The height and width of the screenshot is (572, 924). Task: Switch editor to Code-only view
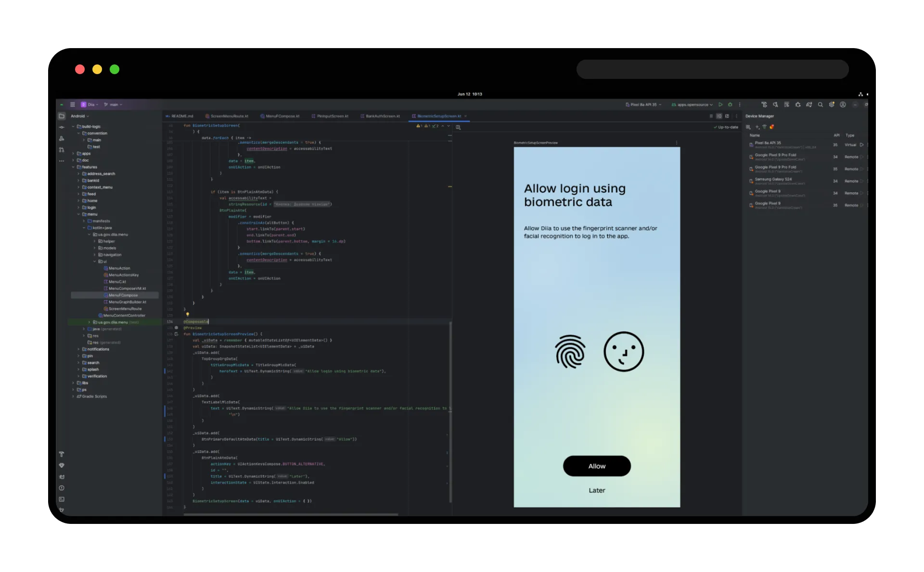pos(711,116)
